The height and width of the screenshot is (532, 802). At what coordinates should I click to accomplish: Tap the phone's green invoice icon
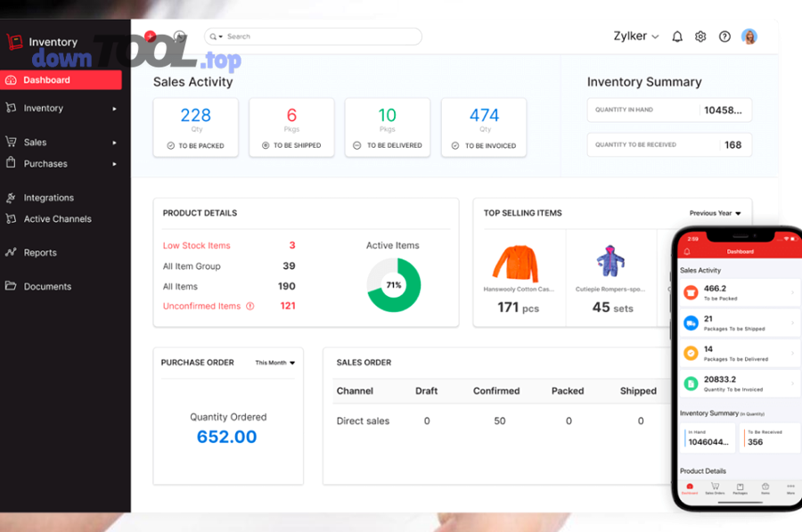coord(691,383)
